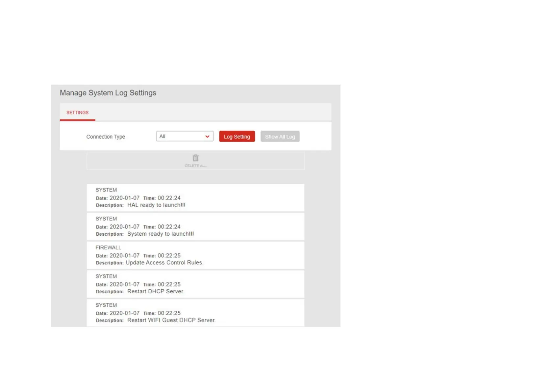Click time 00:22:25 in FIREWALL entry
The width and height of the screenshot is (554, 392).
click(x=169, y=255)
